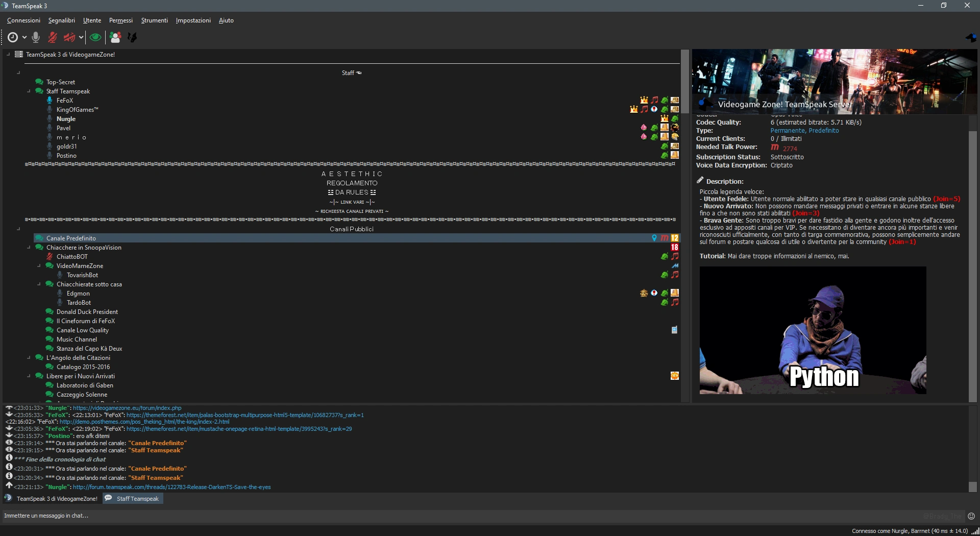Viewport: 980px width, 536px height.
Task: Click the blue M icon on VideoMameZone
Action: click(675, 265)
